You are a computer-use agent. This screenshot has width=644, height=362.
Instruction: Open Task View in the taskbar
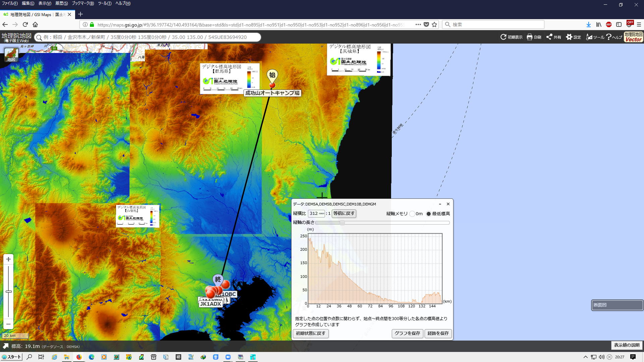click(41, 357)
